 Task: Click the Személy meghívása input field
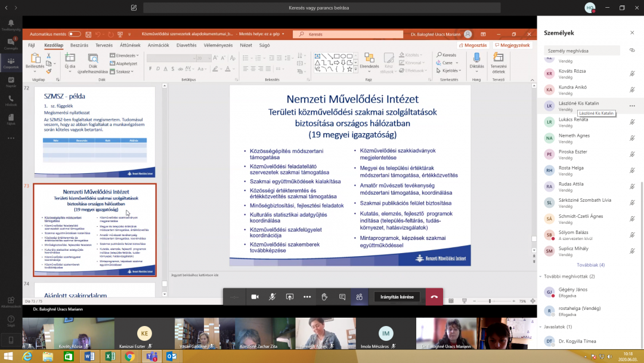pyautogui.click(x=581, y=51)
